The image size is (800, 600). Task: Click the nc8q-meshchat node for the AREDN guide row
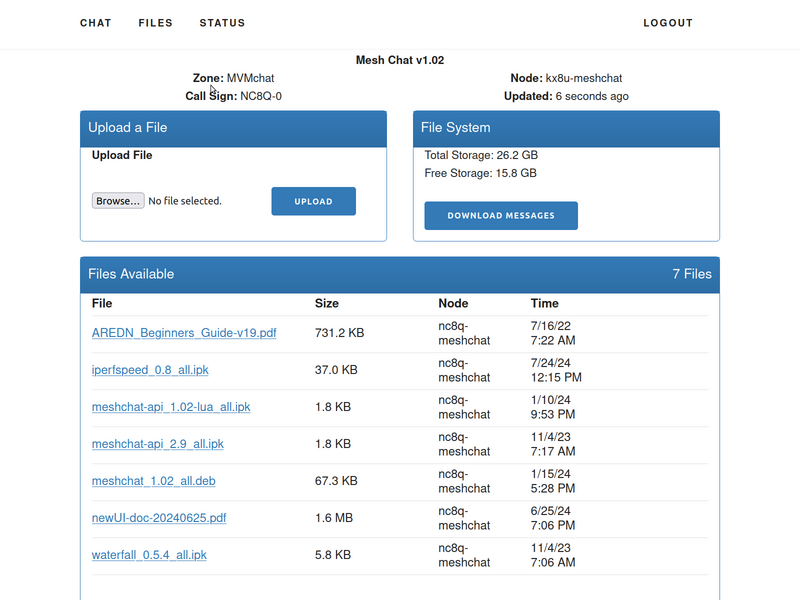pyautogui.click(x=464, y=333)
